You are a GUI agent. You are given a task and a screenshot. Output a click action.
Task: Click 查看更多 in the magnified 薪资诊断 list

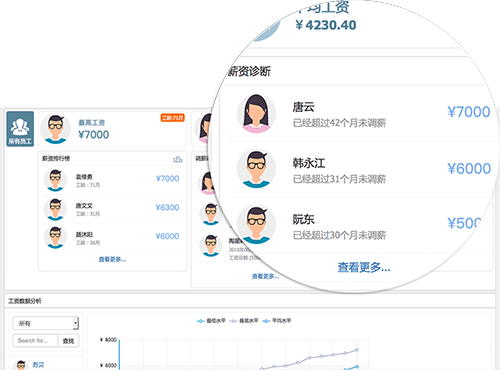pyautogui.click(x=364, y=267)
